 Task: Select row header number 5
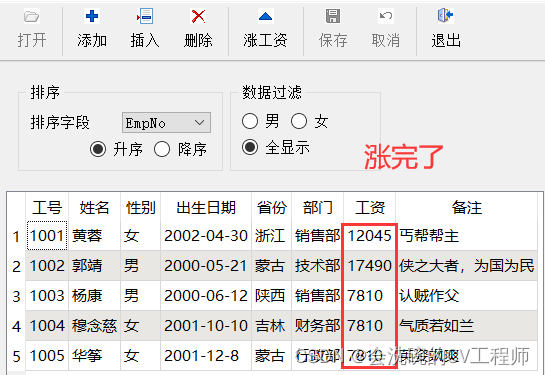pos(16,356)
